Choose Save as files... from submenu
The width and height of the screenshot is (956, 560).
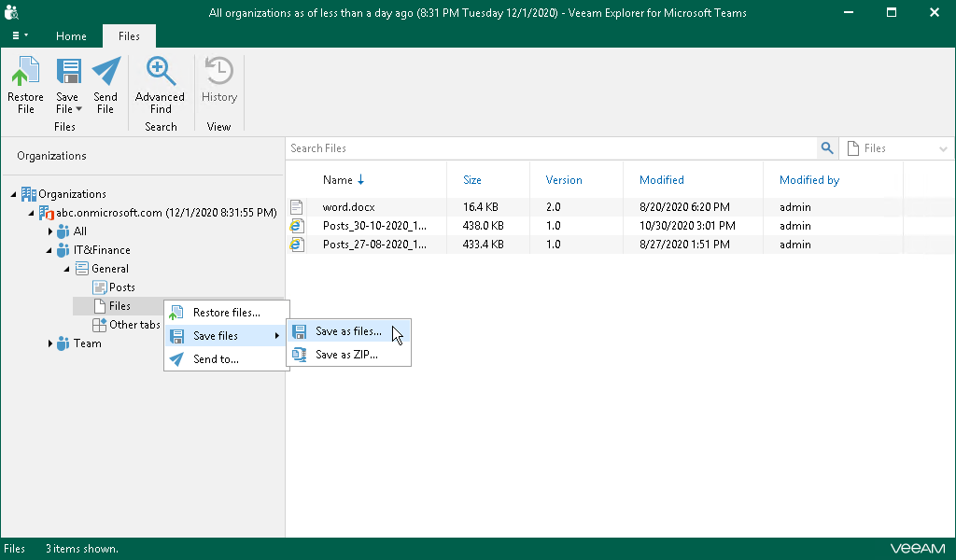click(x=347, y=331)
